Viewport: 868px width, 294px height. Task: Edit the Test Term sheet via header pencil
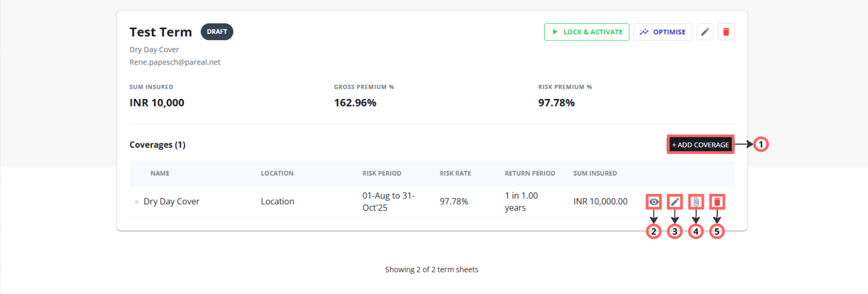tap(705, 32)
